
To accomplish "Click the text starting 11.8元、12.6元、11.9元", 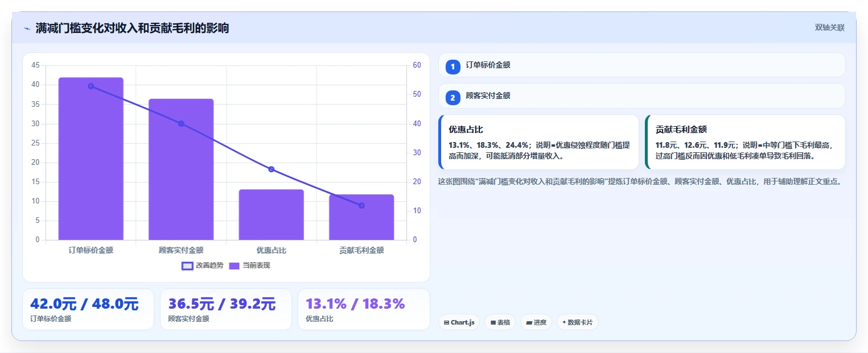I will tap(744, 150).
